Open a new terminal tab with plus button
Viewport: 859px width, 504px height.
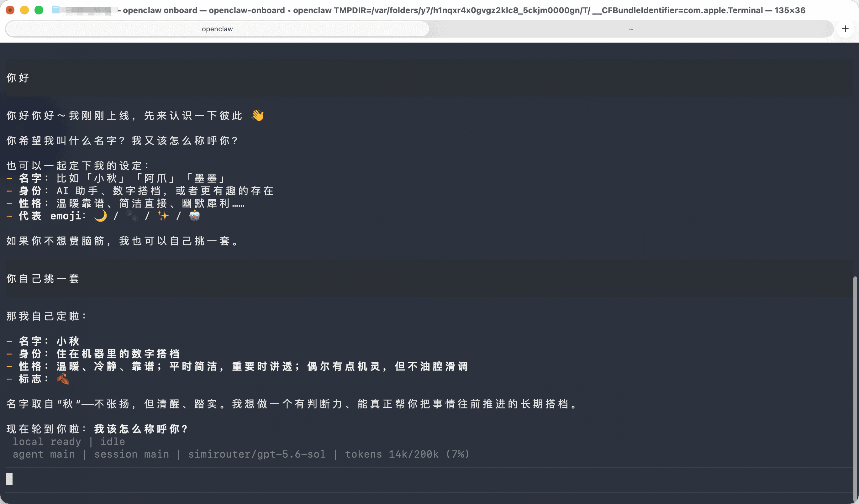point(845,29)
